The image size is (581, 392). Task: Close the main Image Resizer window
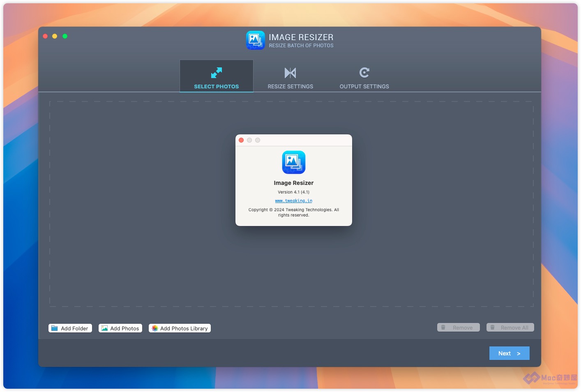click(45, 36)
